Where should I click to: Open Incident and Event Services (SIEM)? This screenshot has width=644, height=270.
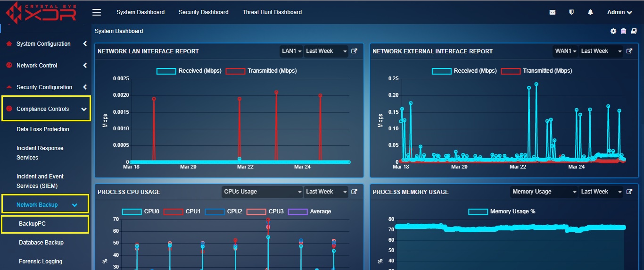[x=40, y=181]
